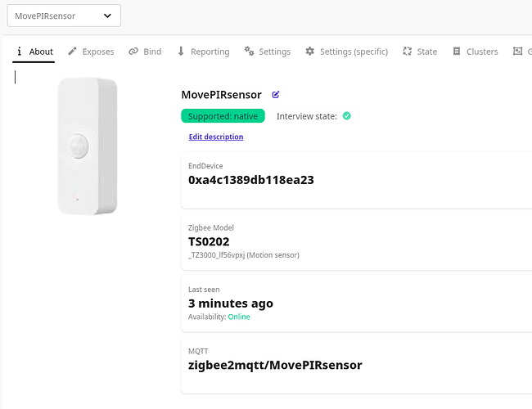Click the single gear Settings (specific) icon

309,52
